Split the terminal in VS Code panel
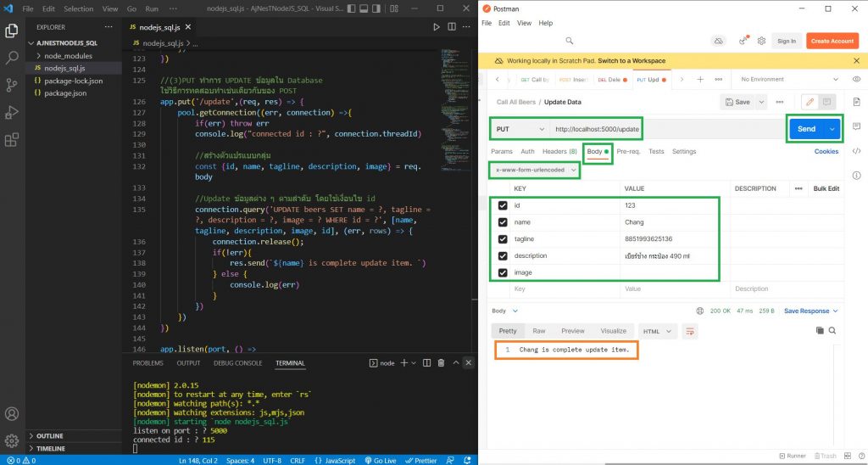Viewport: 868px width, 465px height. tap(427, 363)
